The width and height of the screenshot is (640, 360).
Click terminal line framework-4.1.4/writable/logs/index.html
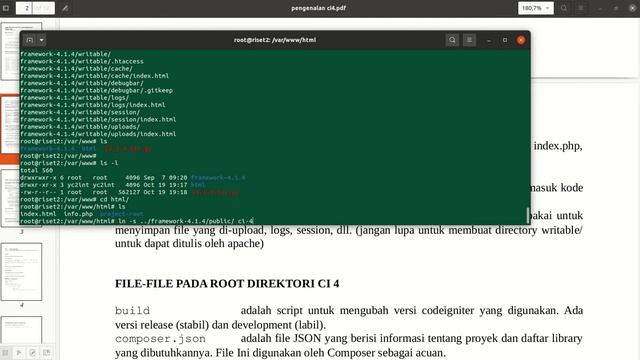click(x=93, y=105)
